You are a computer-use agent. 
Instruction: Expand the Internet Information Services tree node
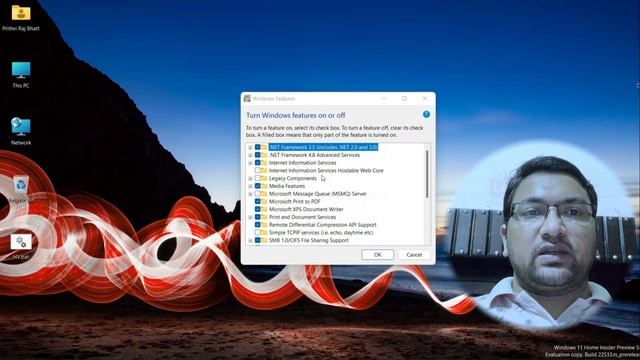tap(250, 163)
